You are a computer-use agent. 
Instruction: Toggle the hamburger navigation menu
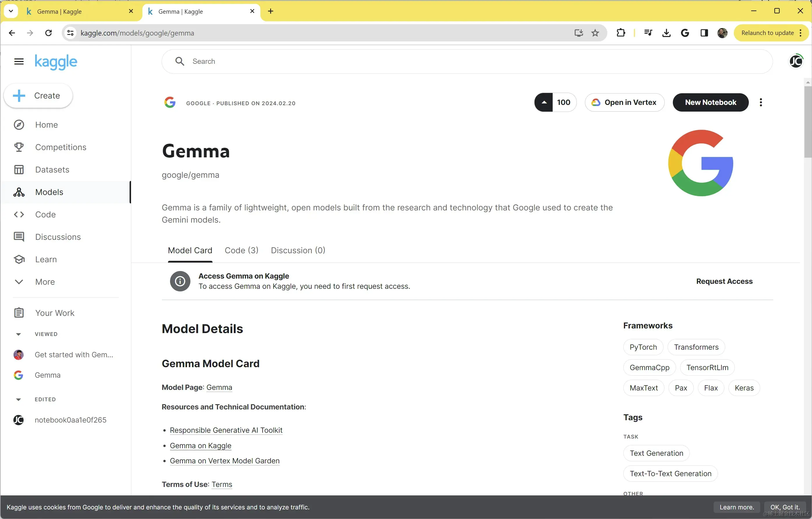(19, 61)
